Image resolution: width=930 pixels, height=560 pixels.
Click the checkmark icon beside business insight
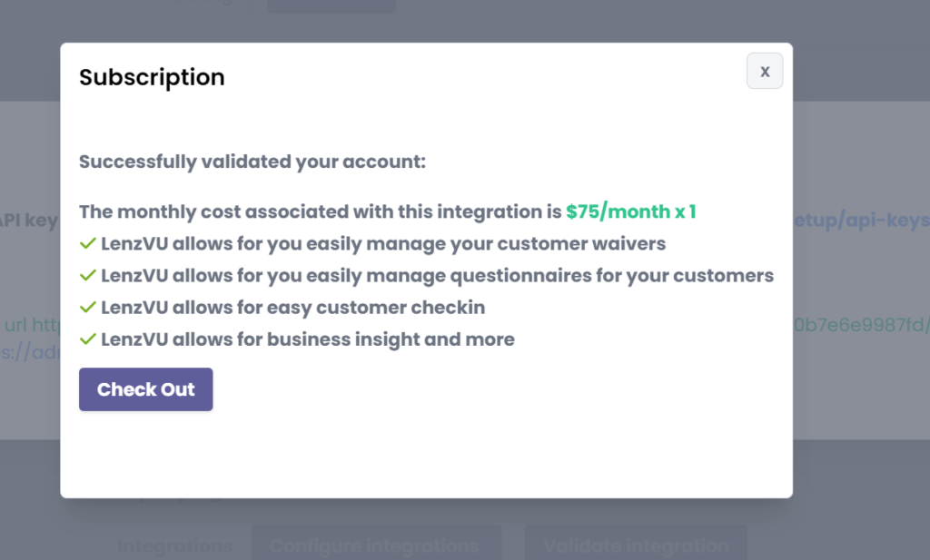[x=88, y=339]
